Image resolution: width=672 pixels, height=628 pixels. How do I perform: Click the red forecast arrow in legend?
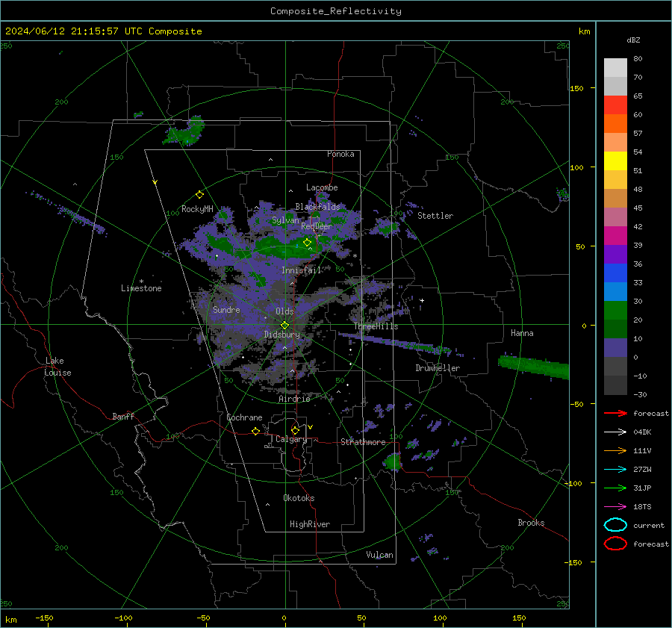[x=615, y=413]
